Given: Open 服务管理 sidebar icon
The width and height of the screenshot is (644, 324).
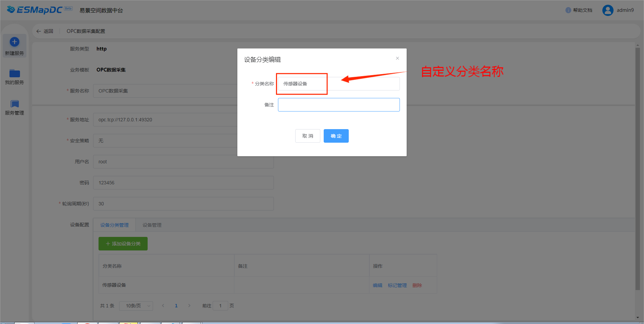Looking at the screenshot, I should [x=14, y=104].
